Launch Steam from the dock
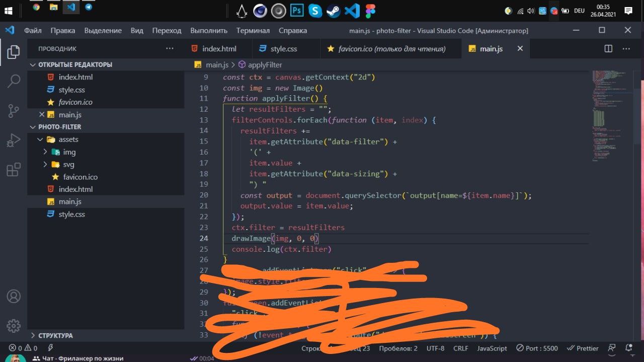Screen dimensions: 644x362 pos(333,10)
